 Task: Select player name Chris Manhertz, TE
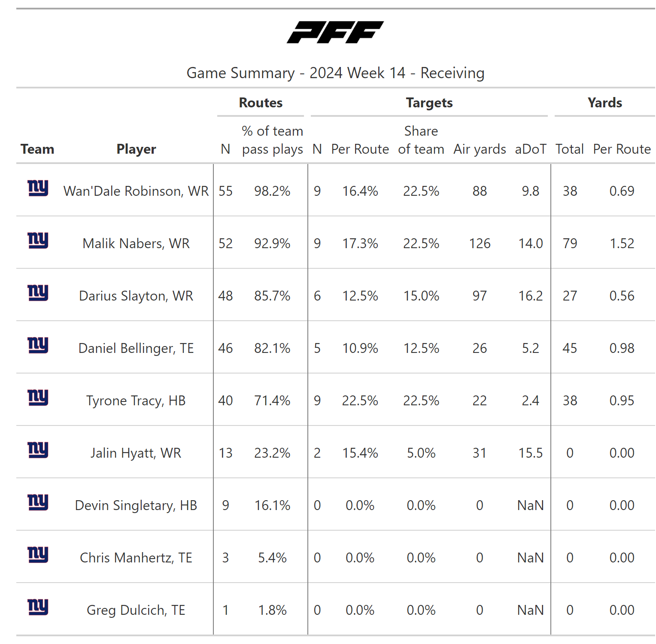(x=136, y=558)
